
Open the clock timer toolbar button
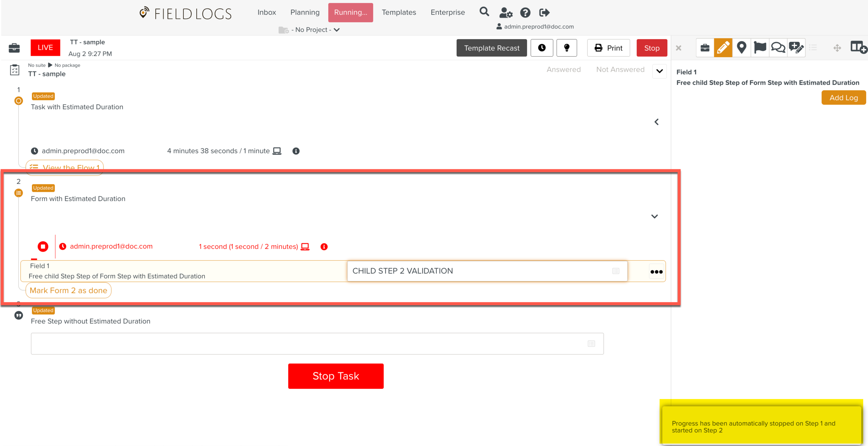(542, 48)
